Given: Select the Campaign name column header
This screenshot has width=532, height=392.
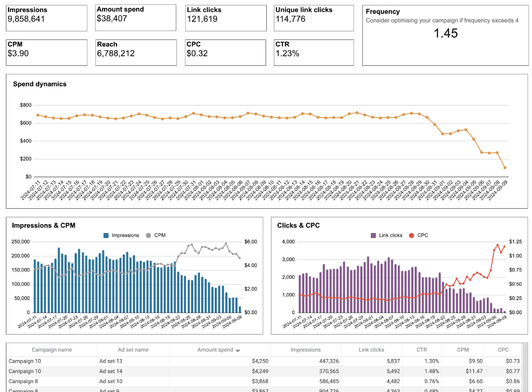Looking at the screenshot, I should (52, 349).
